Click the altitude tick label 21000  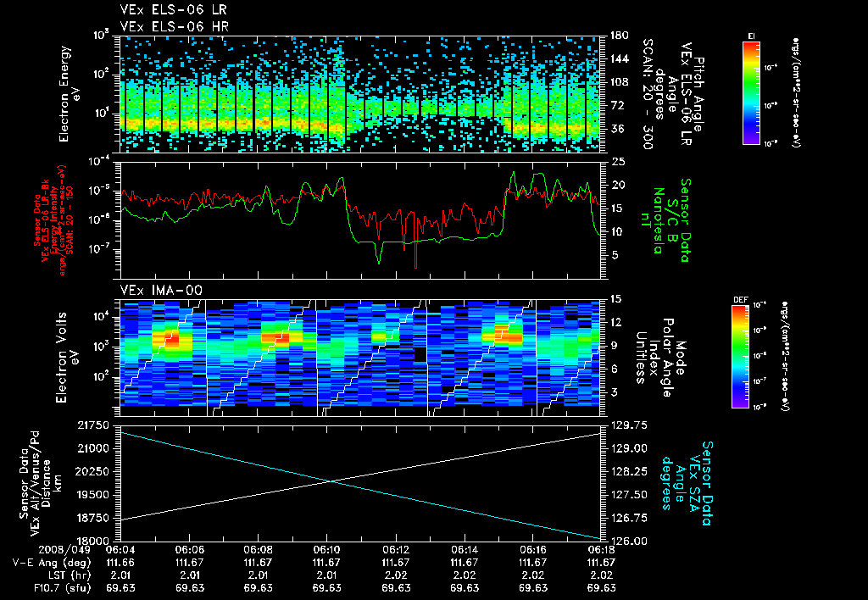point(93,448)
